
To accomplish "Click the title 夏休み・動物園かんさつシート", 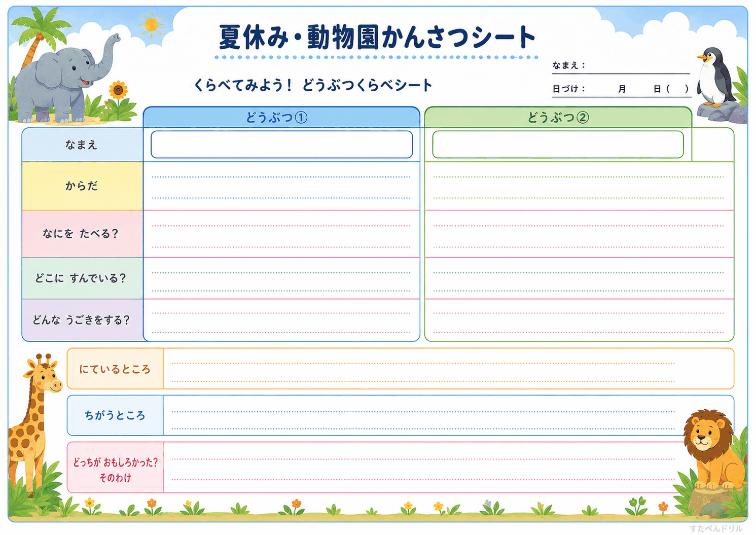I will 377,37.
